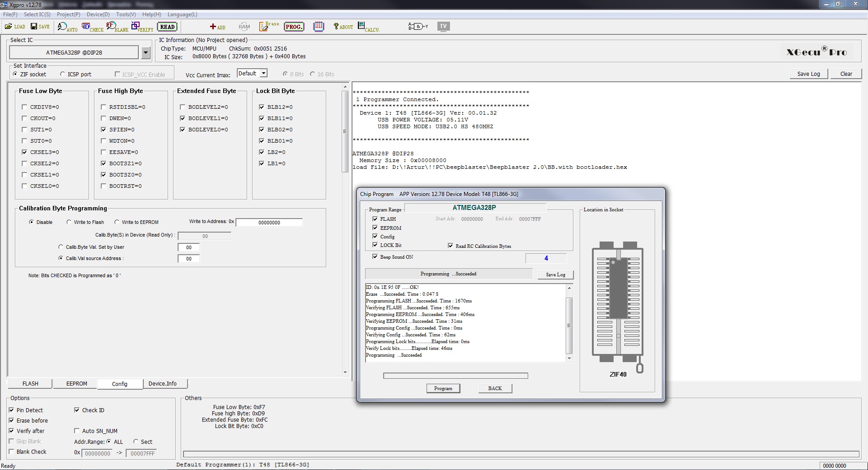Toggle the Auto SN_NUM checkbox
The width and height of the screenshot is (868, 470).
(x=77, y=431)
